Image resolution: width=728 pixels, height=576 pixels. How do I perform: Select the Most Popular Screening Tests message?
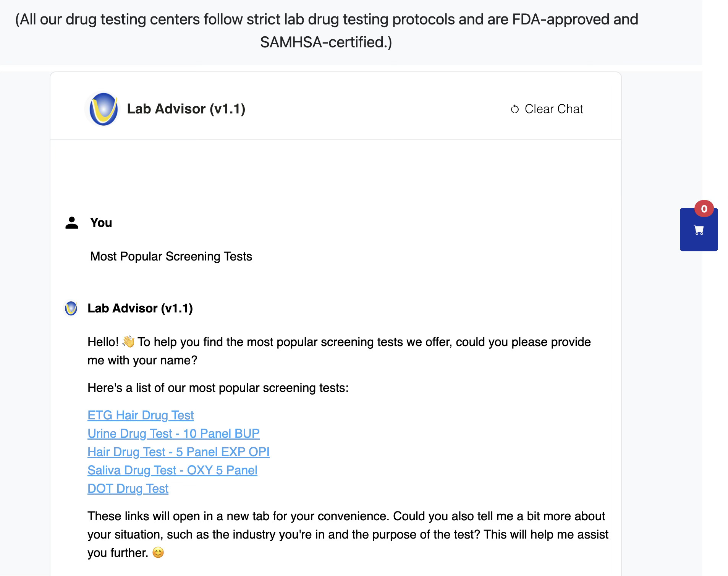point(171,256)
